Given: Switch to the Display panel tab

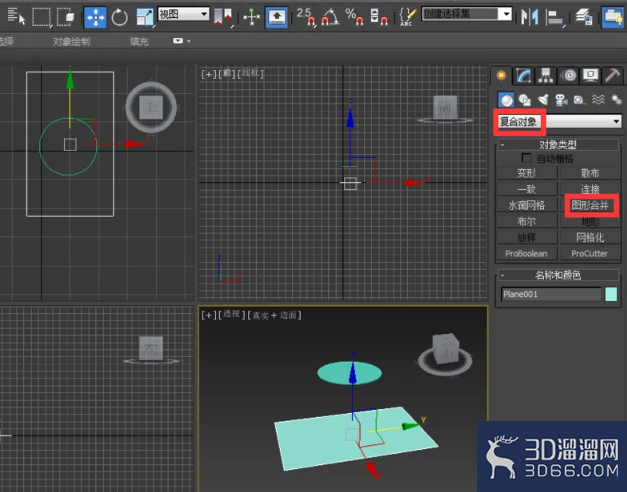Looking at the screenshot, I should click(x=591, y=75).
